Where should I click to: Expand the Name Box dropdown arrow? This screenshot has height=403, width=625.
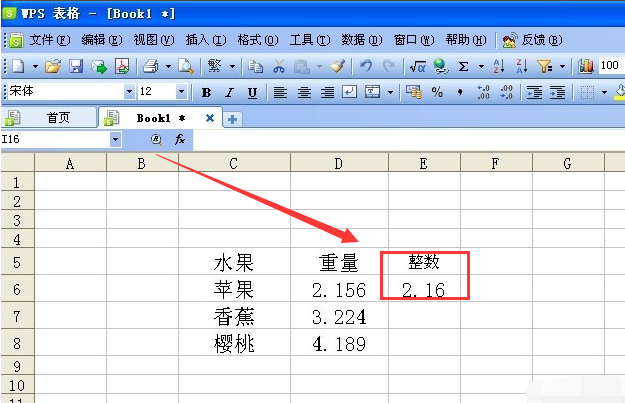[x=116, y=140]
